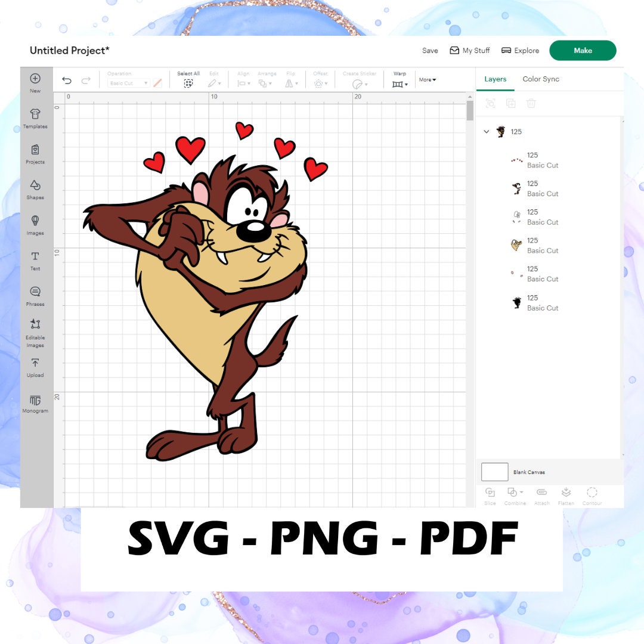This screenshot has width=644, height=644.
Task: Collapse the 125 layer group
Action: (x=487, y=131)
